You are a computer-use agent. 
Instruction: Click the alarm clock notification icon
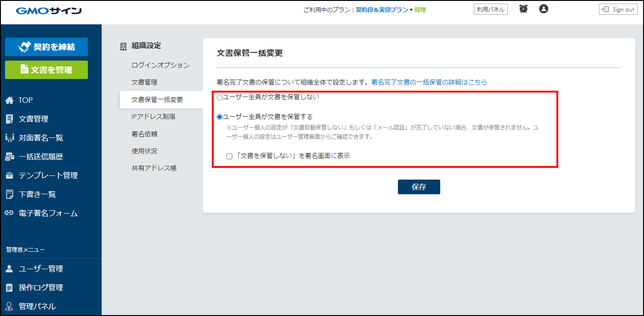[523, 9]
